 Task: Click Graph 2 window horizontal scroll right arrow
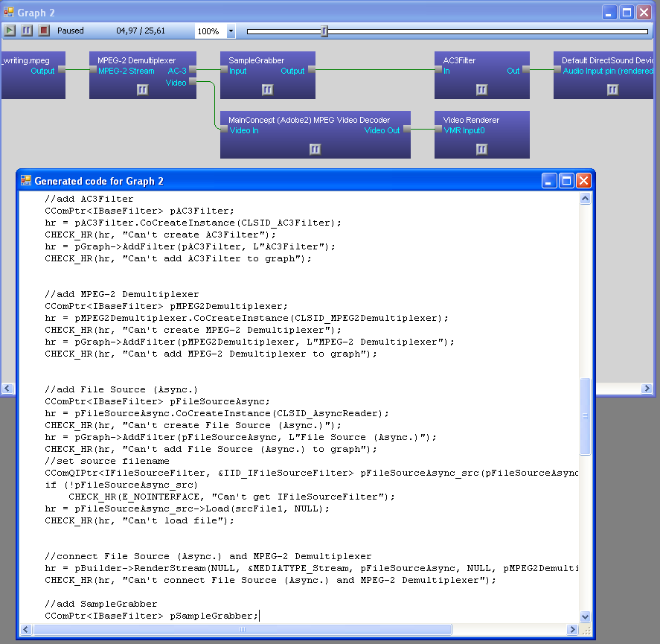[647, 389]
